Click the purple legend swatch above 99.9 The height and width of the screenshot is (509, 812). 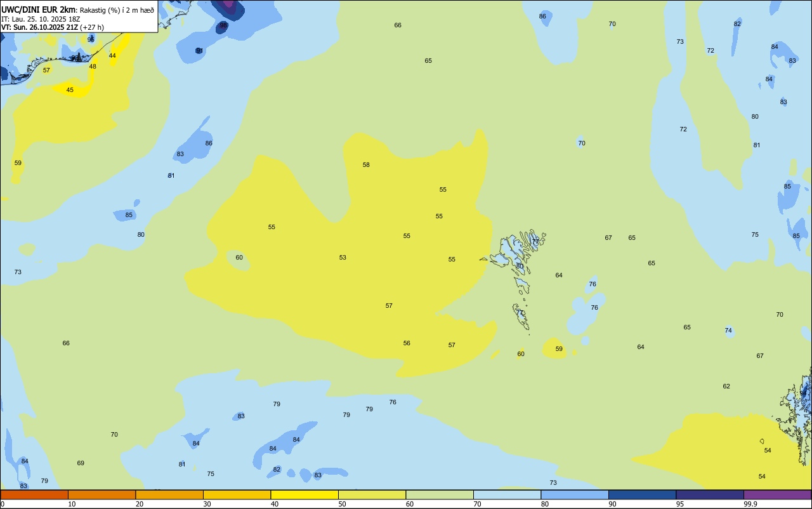coord(777,494)
